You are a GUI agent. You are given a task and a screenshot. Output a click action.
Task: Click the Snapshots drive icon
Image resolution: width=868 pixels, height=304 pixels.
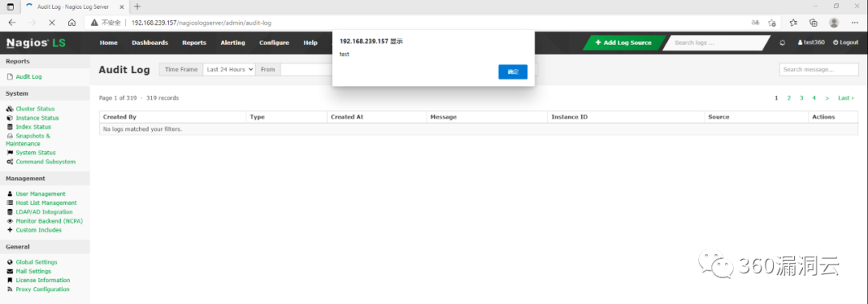pyautogui.click(x=10, y=136)
